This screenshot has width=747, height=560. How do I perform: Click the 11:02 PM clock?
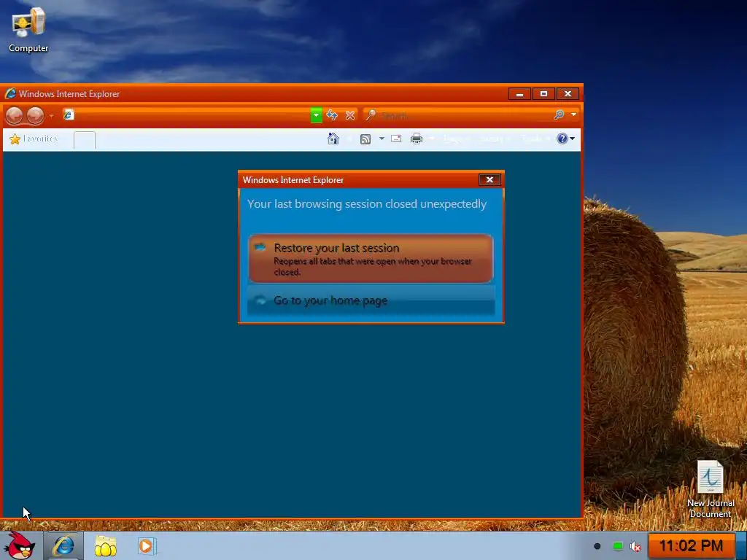point(691,545)
